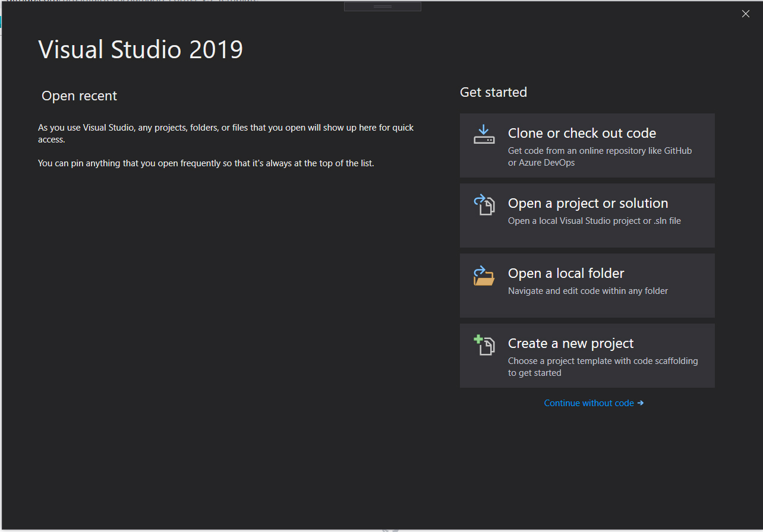Close the Visual Studio 2019 start window

pos(745,13)
